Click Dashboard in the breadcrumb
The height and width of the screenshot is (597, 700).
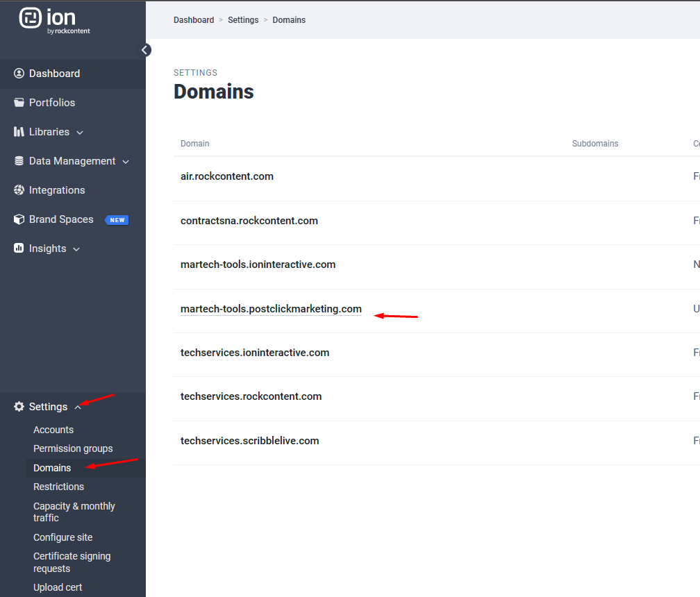pyautogui.click(x=194, y=20)
